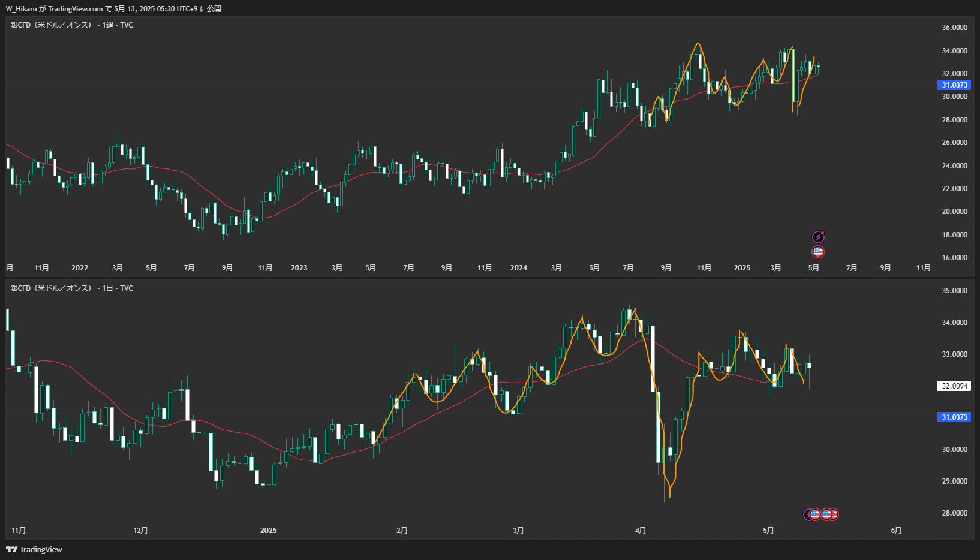The image size is (980, 560).
Task: Select the white 32.0094 price label on daily chart
Action: click(x=954, y=386)
